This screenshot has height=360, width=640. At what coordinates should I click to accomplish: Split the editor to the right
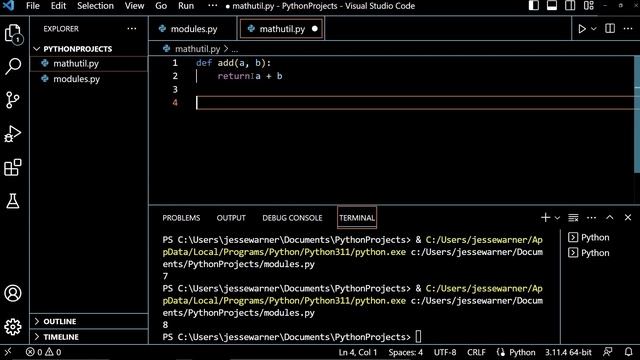[610, 29]
